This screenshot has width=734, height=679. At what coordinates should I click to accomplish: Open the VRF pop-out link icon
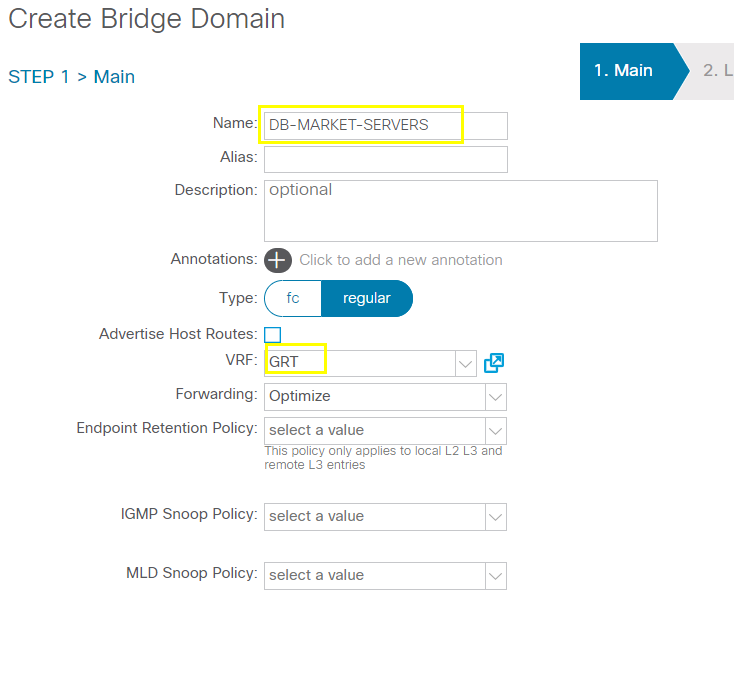(x=494, y=363)
